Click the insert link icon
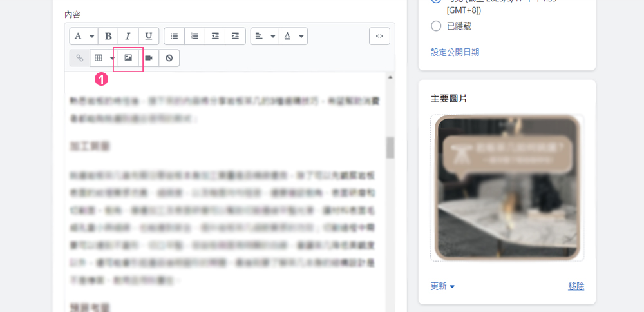The height and width of the screenshot is (312, 644). point(80,58)
